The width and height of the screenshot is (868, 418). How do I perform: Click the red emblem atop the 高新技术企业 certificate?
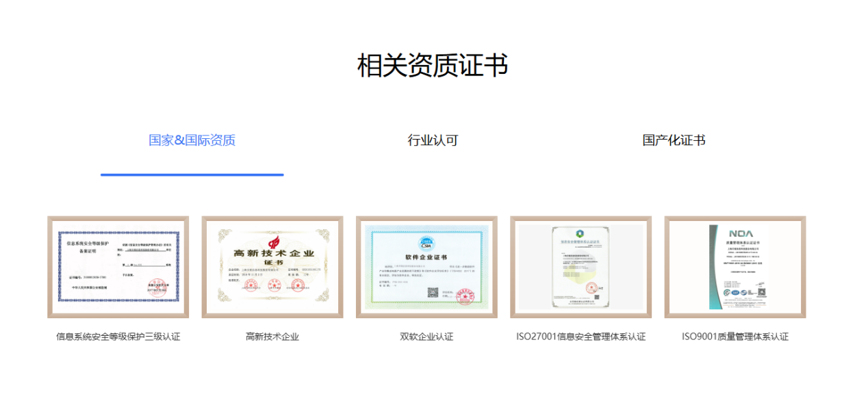pyautogui.click(x=273, y=241)
